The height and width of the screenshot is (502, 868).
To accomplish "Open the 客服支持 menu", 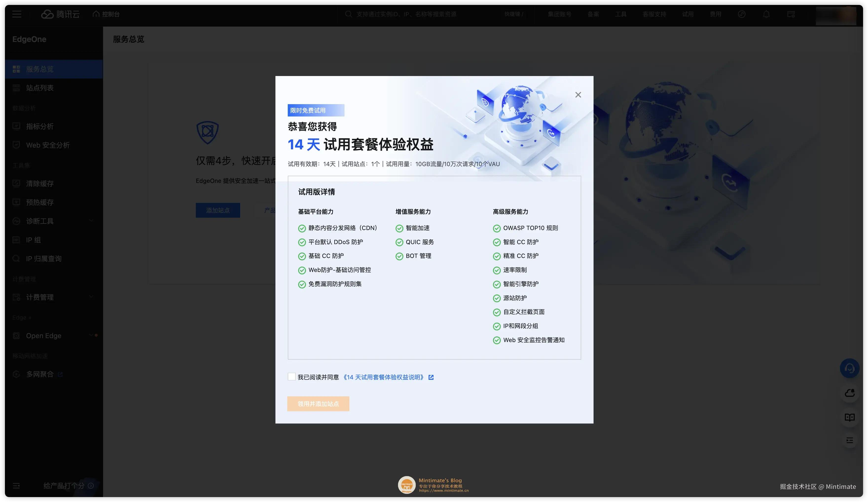I will tap(654, 14).
